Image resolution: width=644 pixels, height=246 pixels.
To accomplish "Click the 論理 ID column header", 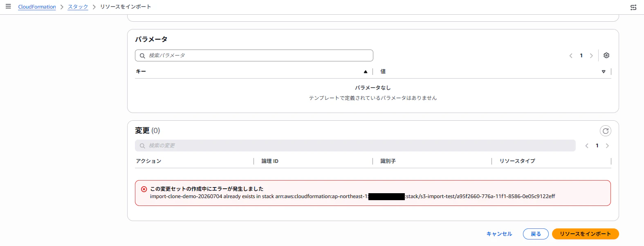I will (270, 161).
